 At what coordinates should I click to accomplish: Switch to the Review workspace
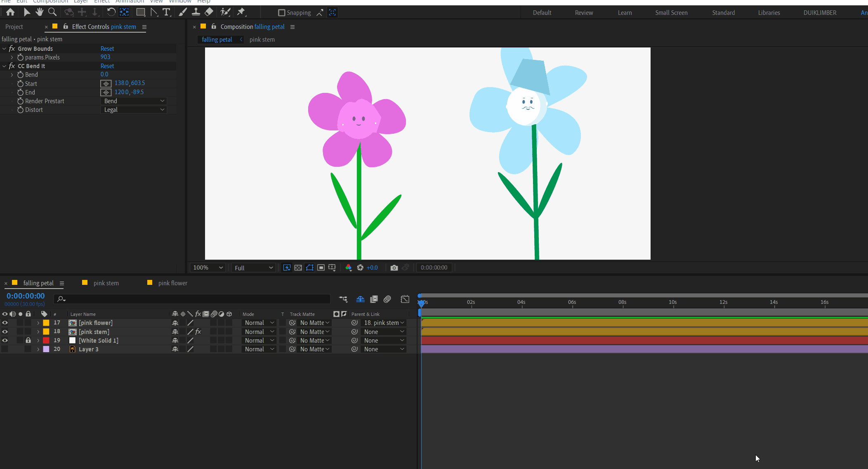[584, 13]
